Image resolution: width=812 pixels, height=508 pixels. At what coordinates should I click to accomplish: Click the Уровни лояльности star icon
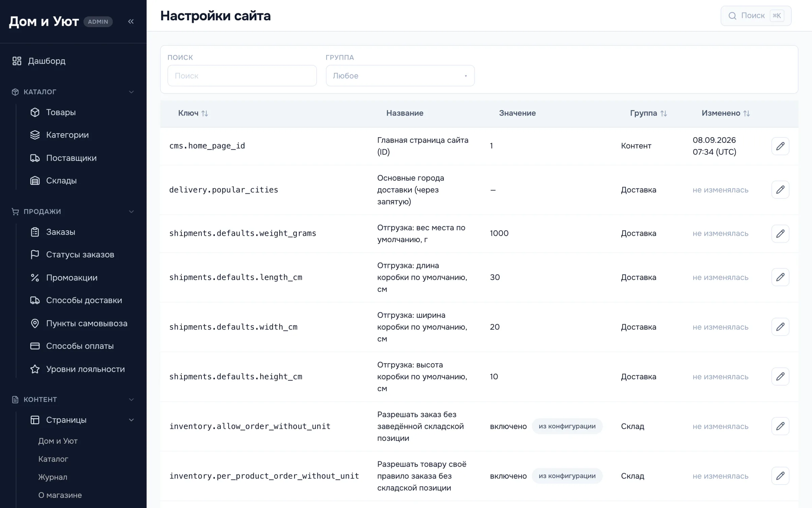[x=35, y=369]
